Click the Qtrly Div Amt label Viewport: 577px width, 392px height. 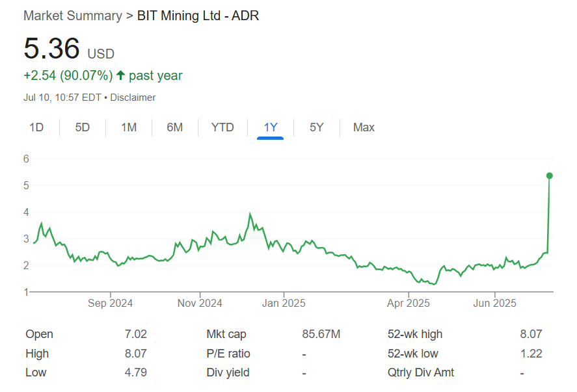(x=421, y=372)
